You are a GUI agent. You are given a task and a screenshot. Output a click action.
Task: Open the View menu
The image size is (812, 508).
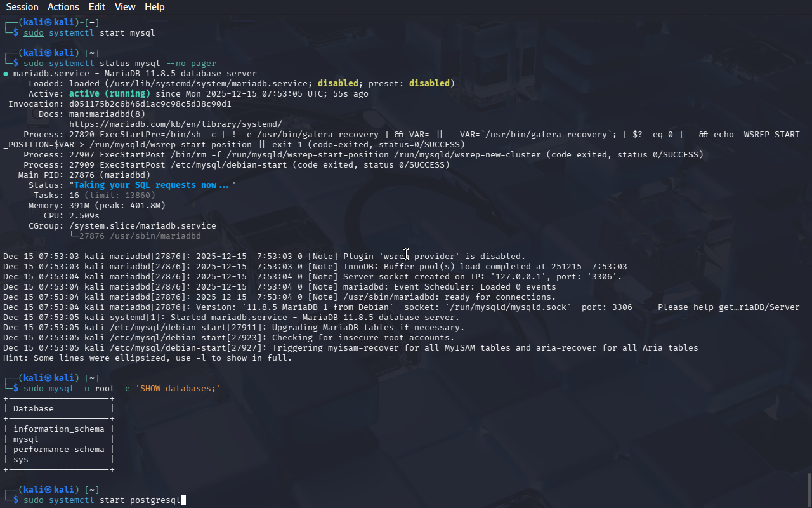click(125, 7)
